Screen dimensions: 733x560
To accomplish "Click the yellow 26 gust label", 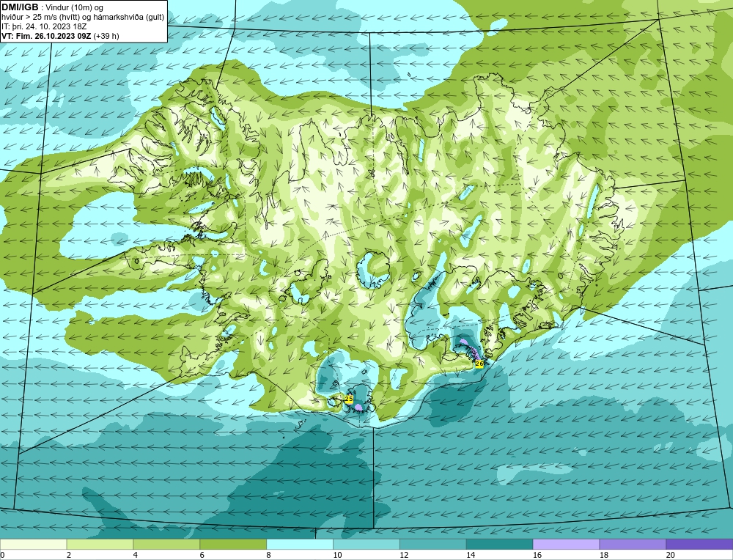I will click(x=479, y=364).
